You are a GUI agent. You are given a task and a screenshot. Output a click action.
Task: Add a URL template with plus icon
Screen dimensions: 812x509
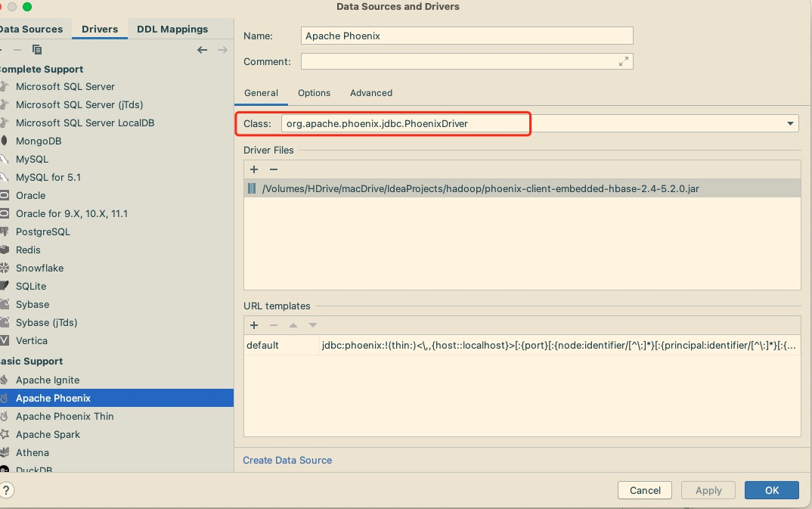pyautogui.click(x=254, y=325)
